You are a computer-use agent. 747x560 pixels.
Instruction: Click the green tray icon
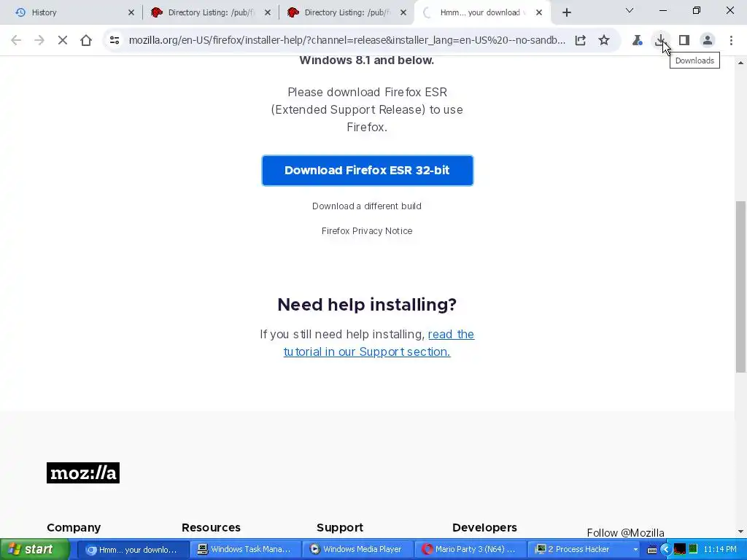693,549
